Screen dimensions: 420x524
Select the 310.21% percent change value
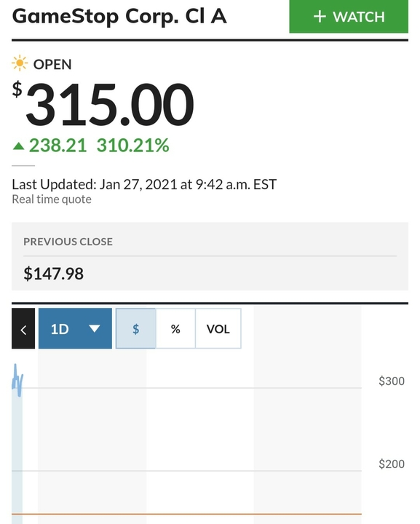(133, 146)
